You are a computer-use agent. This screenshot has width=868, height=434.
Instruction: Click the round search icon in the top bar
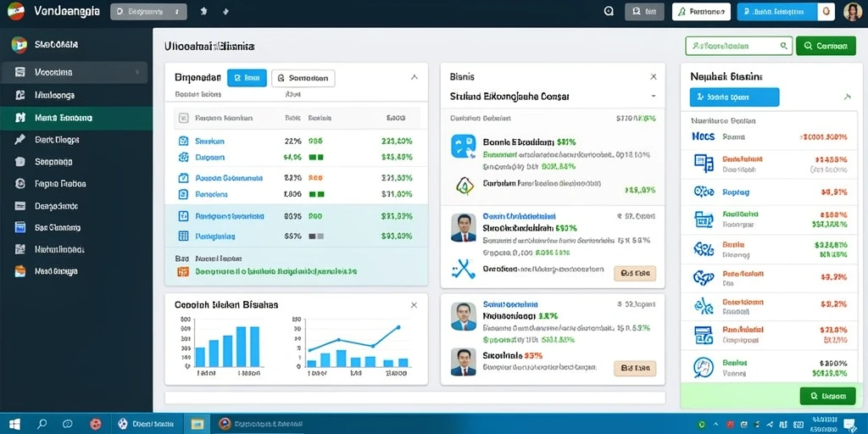[609, 11]
